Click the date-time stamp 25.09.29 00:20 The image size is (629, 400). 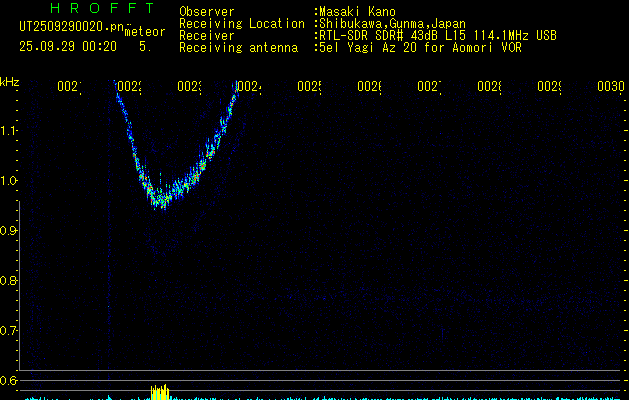[x=67, y=46]
